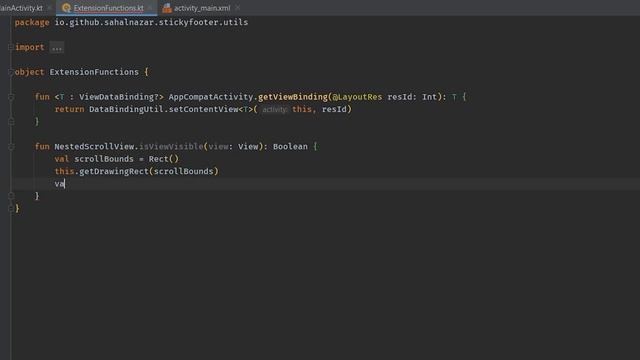Click 'this' keyword before getDrawingRect

tap(64, 171)
